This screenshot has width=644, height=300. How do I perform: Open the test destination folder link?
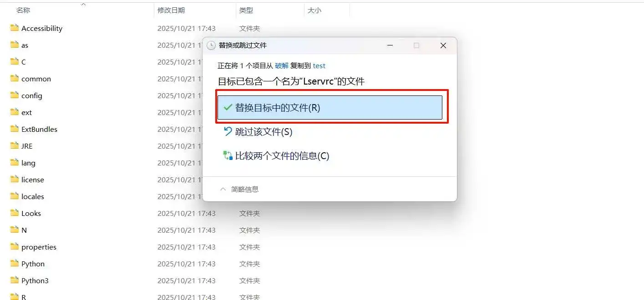pyautogui.click(x=319, y=66)
